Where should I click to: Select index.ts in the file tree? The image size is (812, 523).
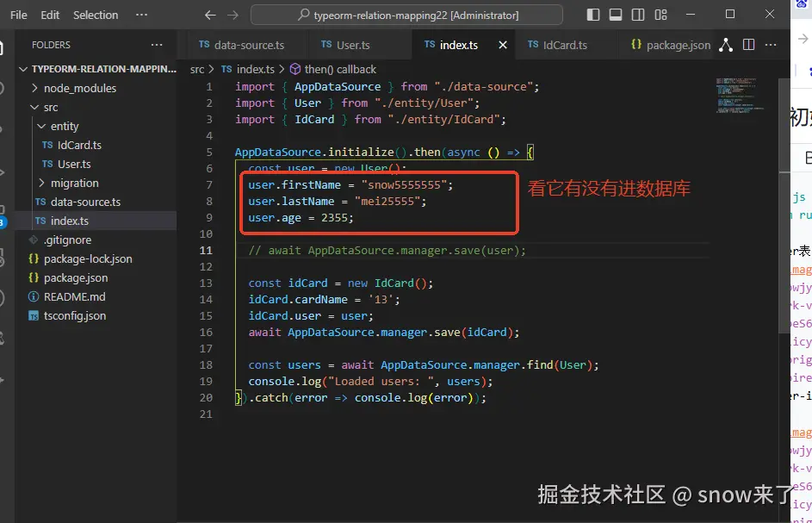coord(96,221)
